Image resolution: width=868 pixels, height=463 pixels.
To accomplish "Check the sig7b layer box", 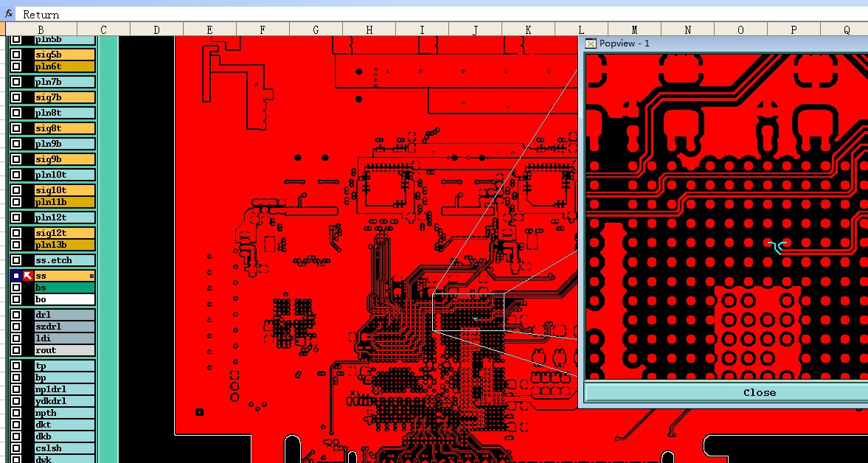I will coord(17,97).
